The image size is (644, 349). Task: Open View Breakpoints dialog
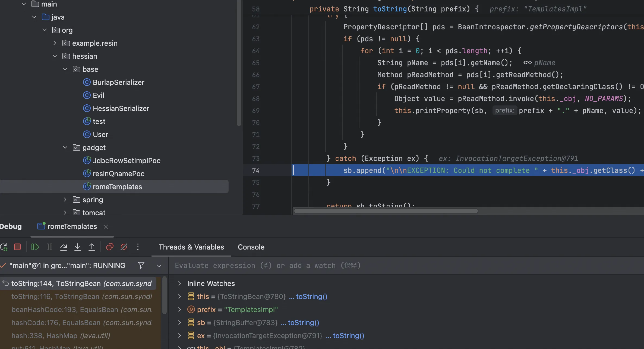click(x=110, y=247)
